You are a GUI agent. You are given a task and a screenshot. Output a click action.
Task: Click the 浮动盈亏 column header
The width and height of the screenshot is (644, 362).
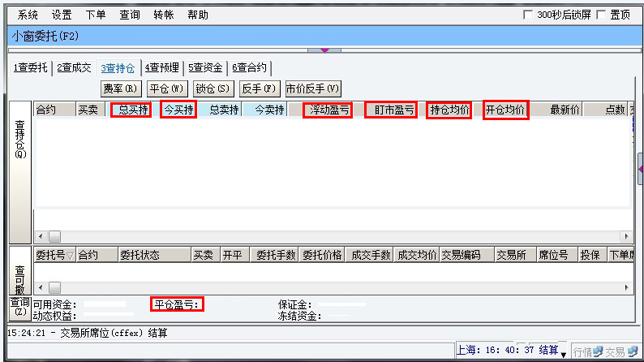(329, 110)
